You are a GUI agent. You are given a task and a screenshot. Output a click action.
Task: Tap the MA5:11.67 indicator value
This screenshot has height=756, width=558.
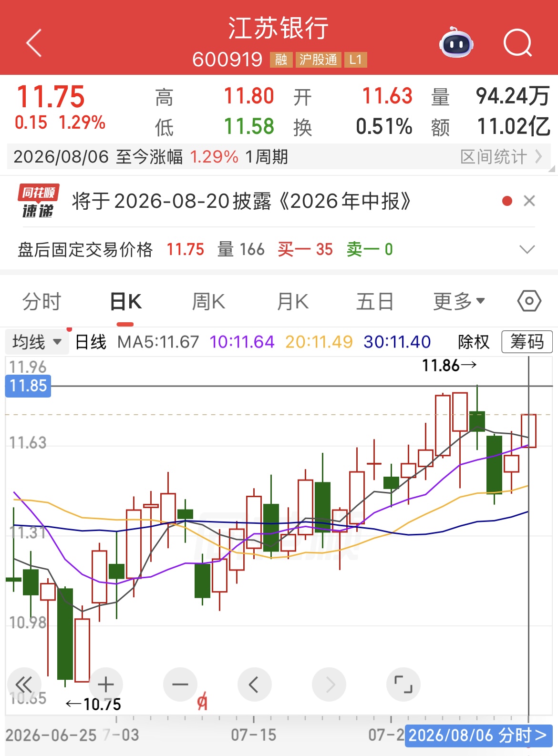pos(158,342)
